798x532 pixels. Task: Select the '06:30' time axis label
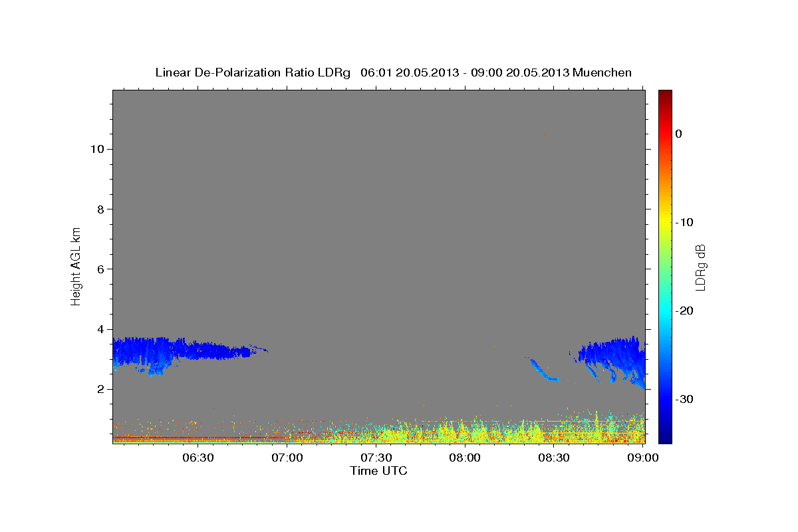tap(198, 458)
